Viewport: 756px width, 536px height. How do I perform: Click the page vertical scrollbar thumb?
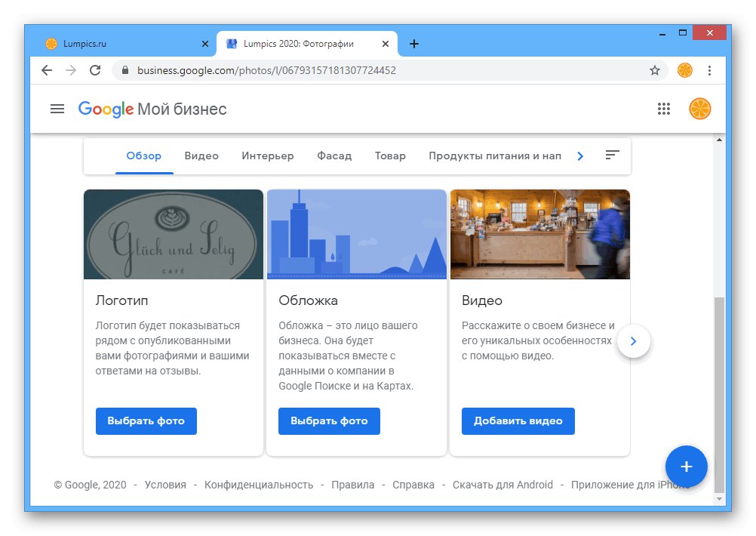[x=719, y=395]
